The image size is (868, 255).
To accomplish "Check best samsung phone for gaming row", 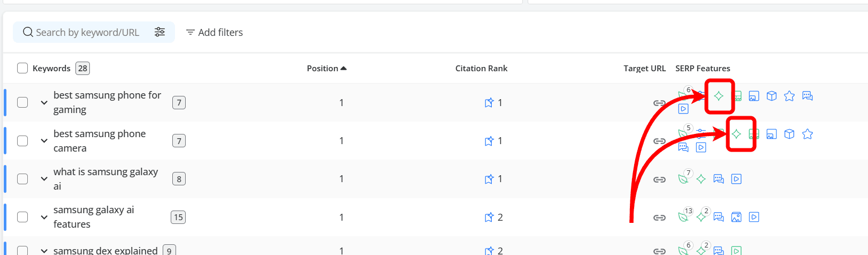I will 22,102.
